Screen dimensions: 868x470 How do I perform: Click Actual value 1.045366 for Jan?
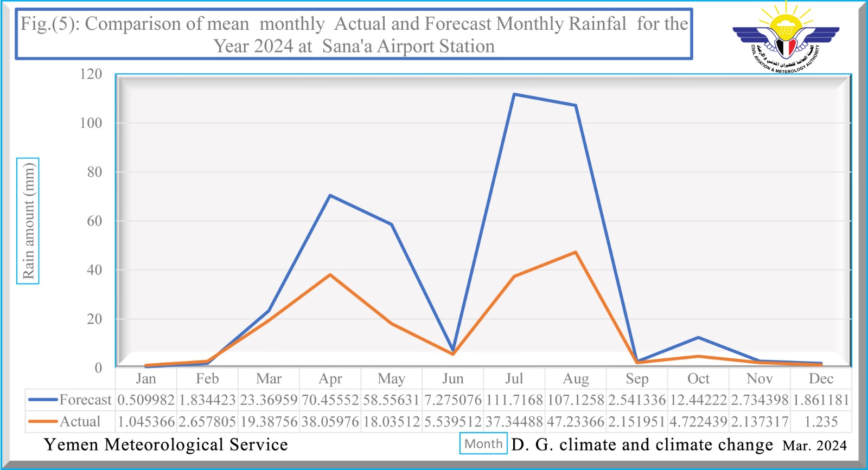click(x=146, y=422)
